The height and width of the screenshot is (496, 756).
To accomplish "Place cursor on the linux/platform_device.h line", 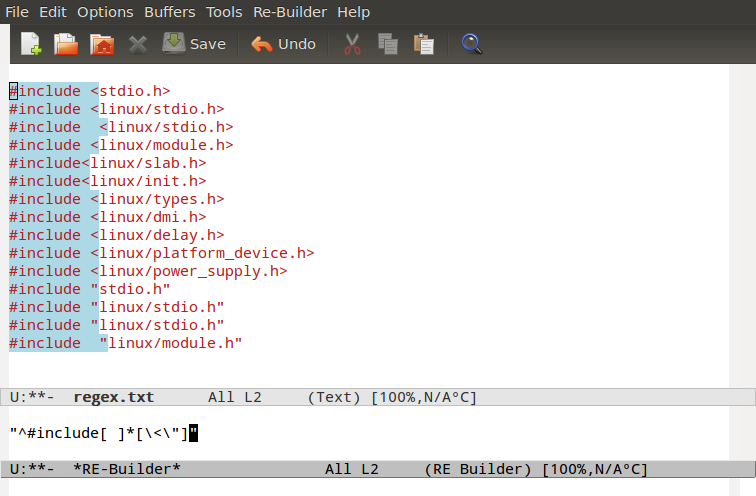I will (x=200, y=253).
